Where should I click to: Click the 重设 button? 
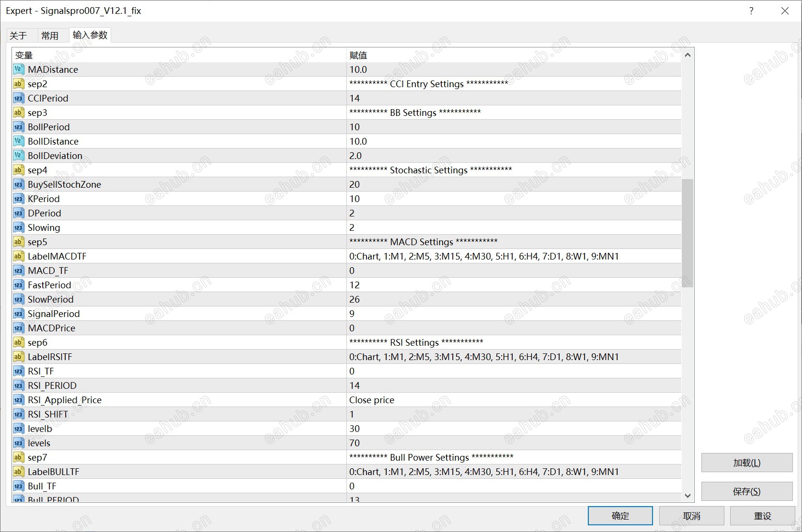(762, 516)
